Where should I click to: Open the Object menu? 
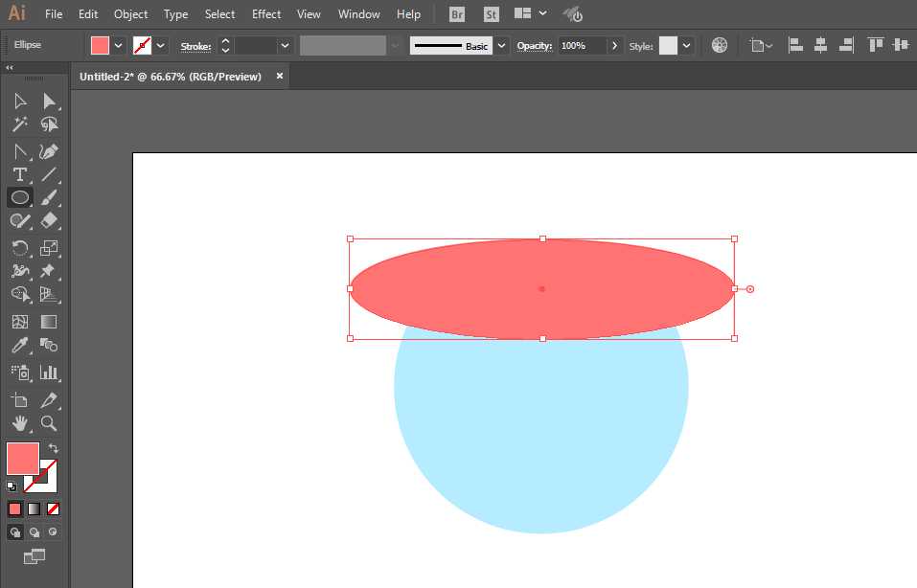coord(130,14)
